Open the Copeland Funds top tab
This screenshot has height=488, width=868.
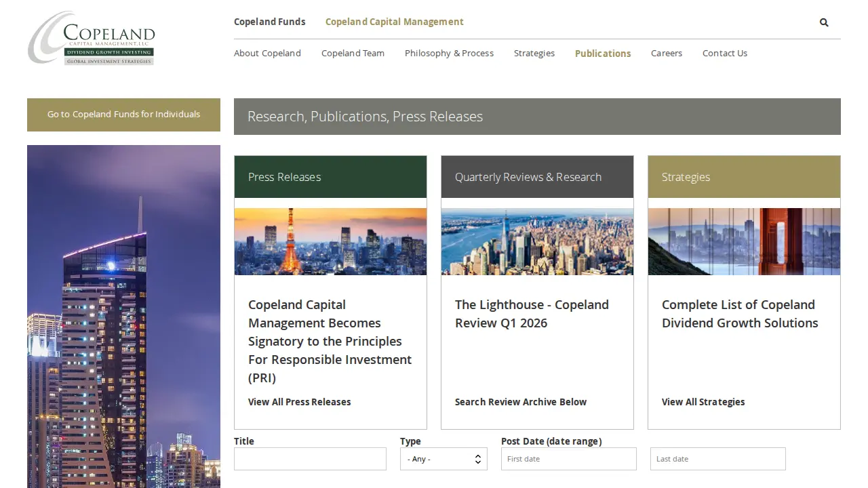tap(270, 22)
